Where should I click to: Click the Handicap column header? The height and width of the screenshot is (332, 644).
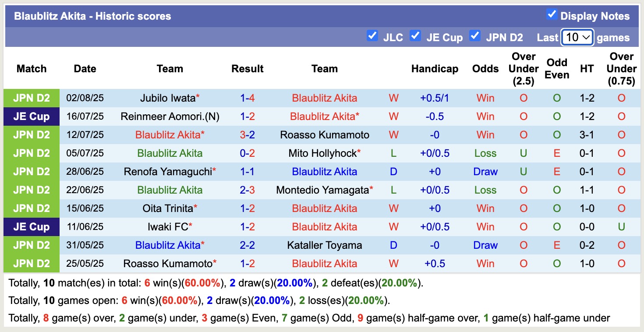click(435, 69)
